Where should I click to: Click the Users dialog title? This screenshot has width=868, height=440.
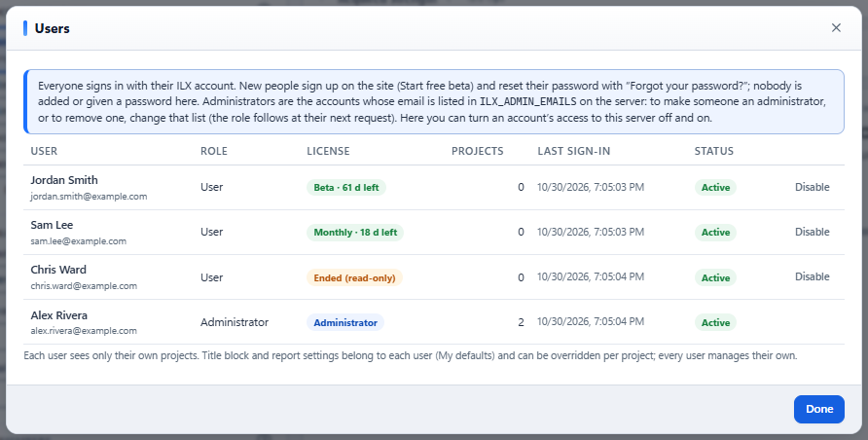[x=52, y=28]
